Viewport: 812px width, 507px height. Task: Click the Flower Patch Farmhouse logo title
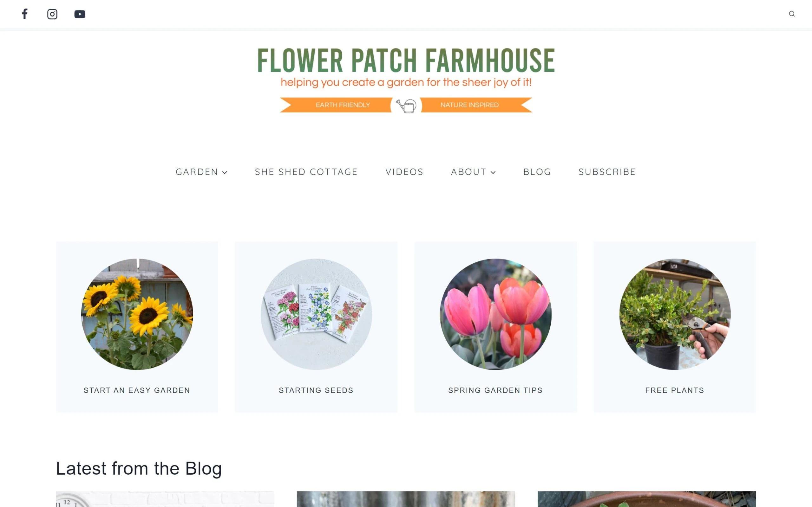click(x=406, y=60)
